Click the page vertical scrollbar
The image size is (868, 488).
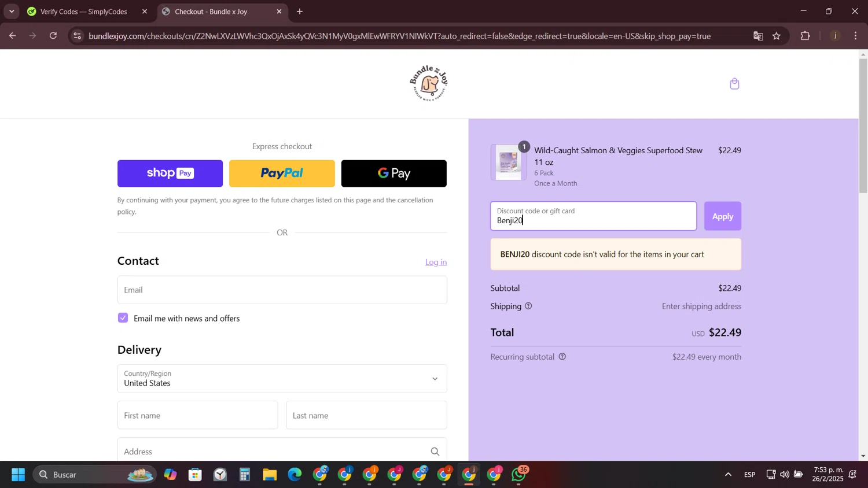tap(863, 125)
